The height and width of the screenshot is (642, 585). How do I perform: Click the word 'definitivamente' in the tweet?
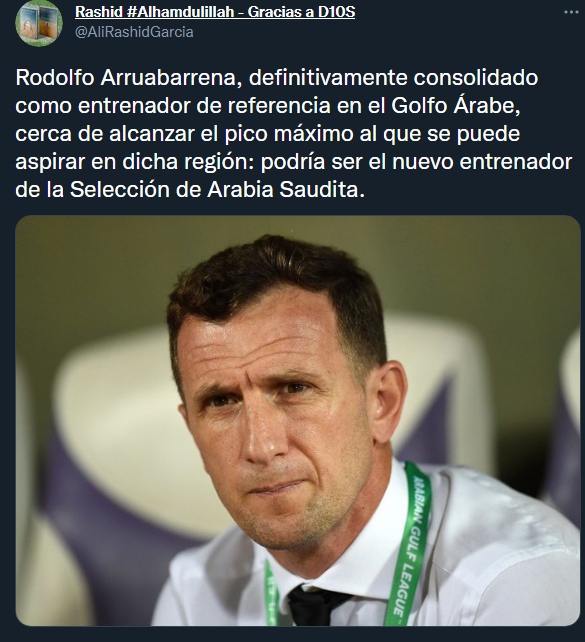pos(328,78)
